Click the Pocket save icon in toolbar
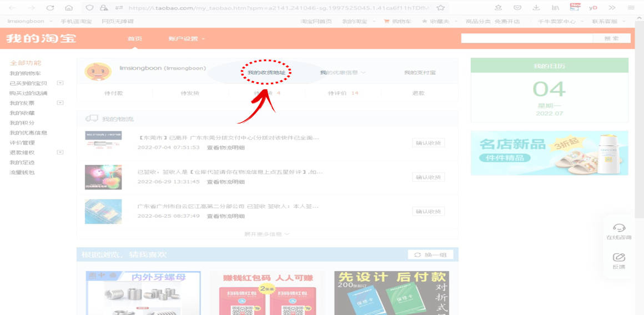 point(518,8)
